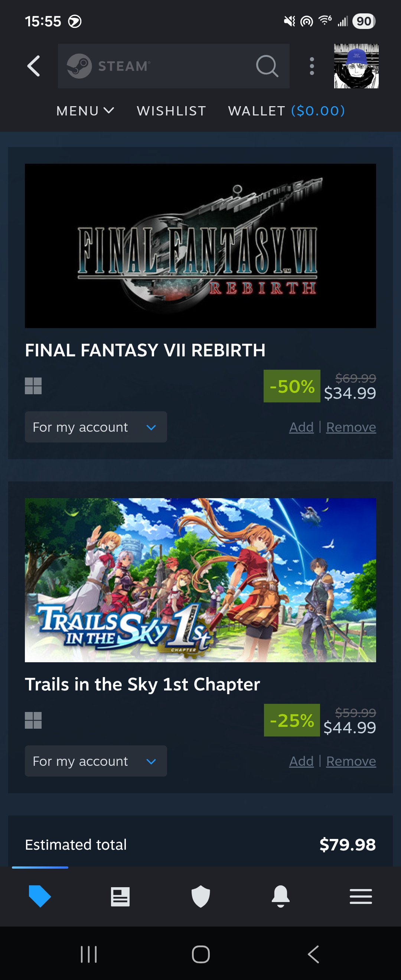Open WALLET ($0.00) balance
Image resolution: width=401 pixels, height=980 pixels.
tap(287, 111)
